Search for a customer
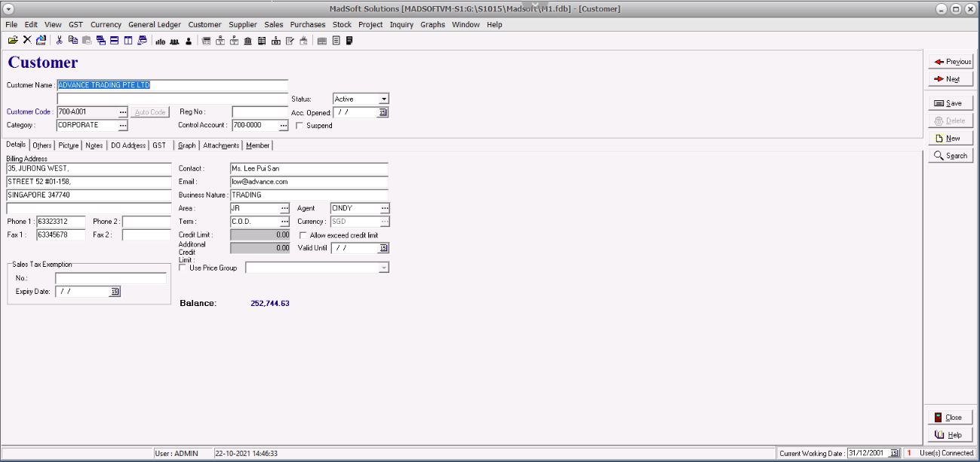980x462 pixels. 950,155
